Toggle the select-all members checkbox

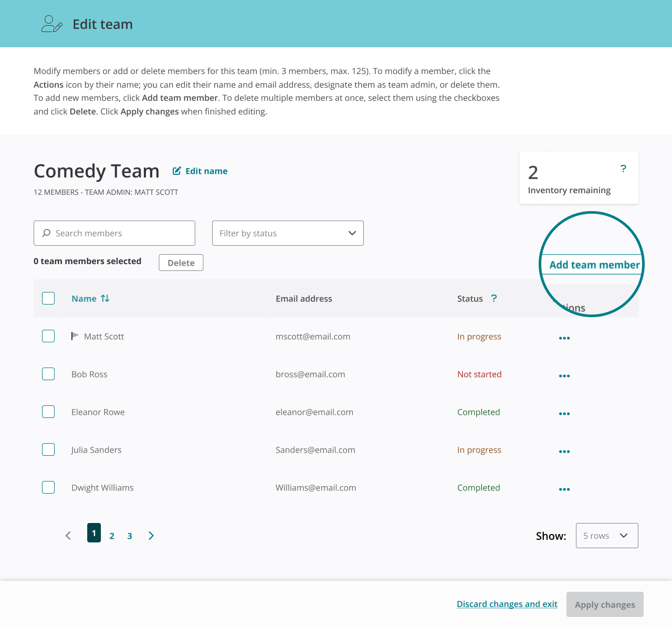48,298
